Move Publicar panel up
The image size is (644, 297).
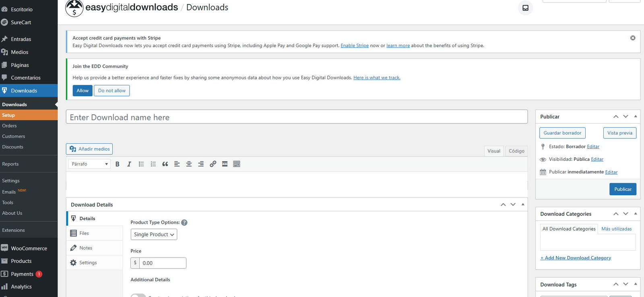[x=616, y=116]
